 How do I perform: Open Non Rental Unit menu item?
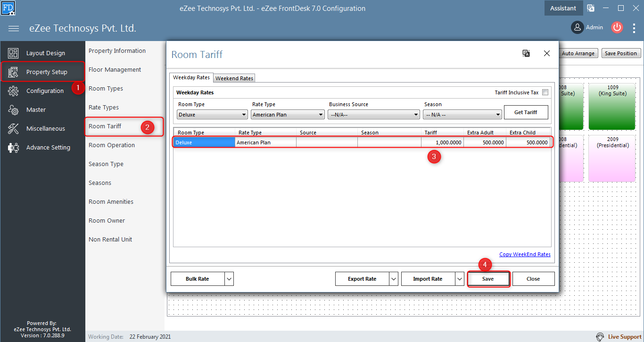pyautogui.click(x=110, y=240)
